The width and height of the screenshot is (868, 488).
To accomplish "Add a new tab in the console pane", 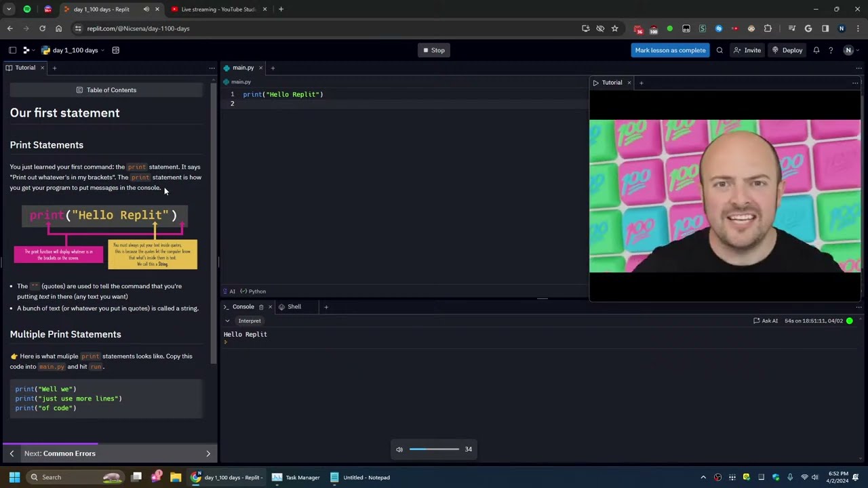I will (x=326, y=307).
